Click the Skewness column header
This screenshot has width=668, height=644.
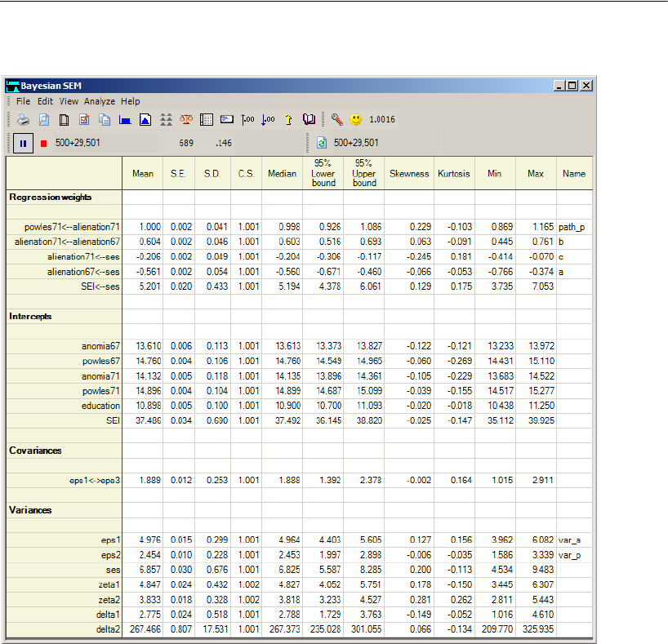point(408,174)
